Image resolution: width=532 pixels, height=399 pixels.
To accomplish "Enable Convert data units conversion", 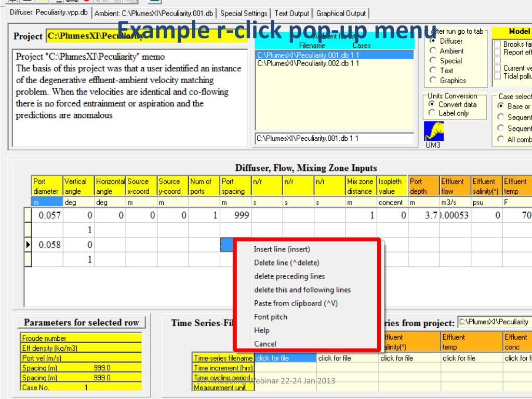I will pyautogui.click(x=432, y=104).
